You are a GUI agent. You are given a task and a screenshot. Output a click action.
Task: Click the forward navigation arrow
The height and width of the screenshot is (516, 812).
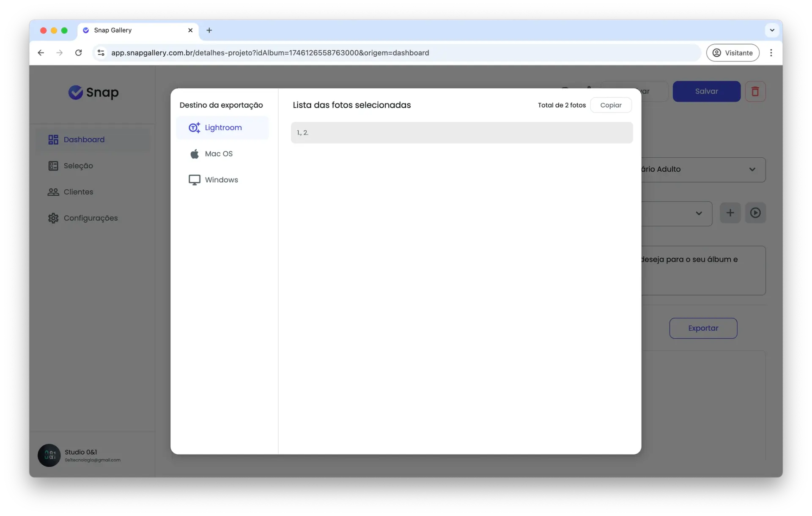[x=60, y=53]
